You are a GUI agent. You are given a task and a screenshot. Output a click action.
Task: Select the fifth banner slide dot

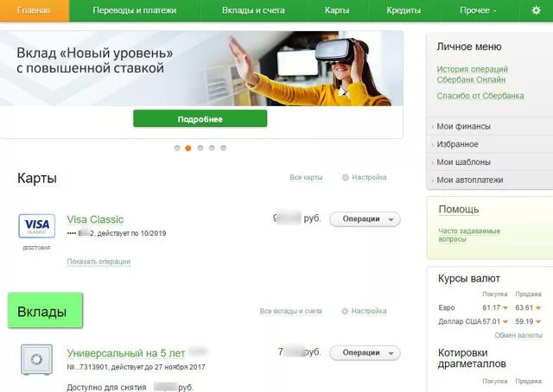pyautogui.click(x=223, y=148)
